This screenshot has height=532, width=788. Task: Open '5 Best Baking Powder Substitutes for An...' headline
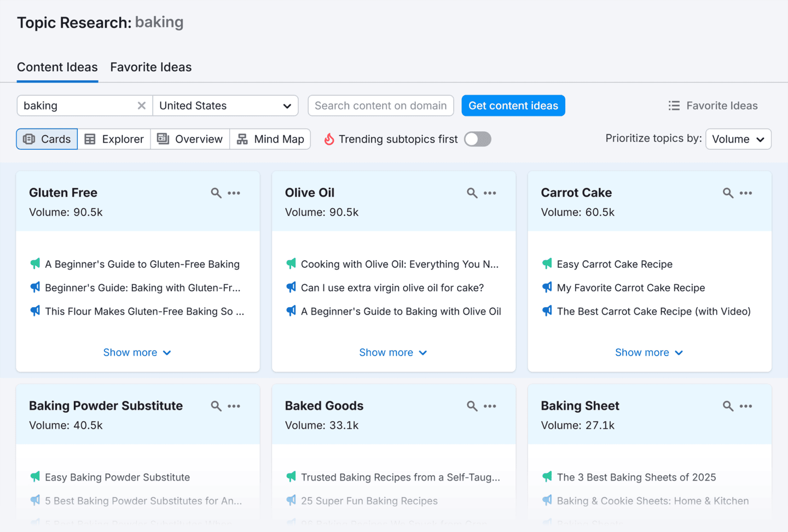[143, 501]
